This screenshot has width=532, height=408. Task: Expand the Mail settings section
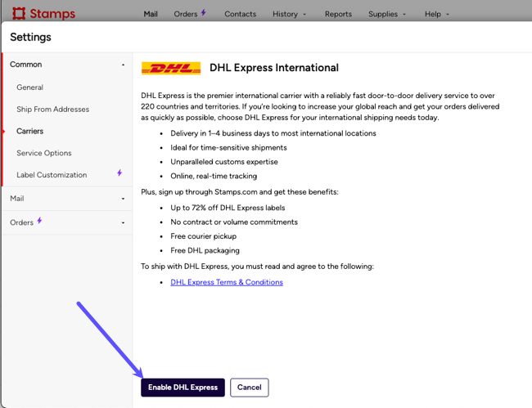[67, 199]
